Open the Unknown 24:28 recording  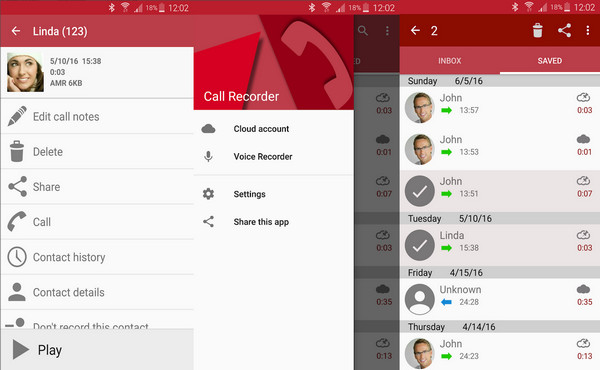pos(500,299)
